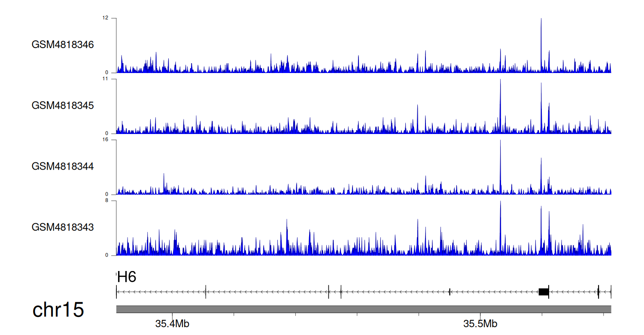Select the large black exon block in gene track
This screenshot has height=335, width=644.
(544, 292)
